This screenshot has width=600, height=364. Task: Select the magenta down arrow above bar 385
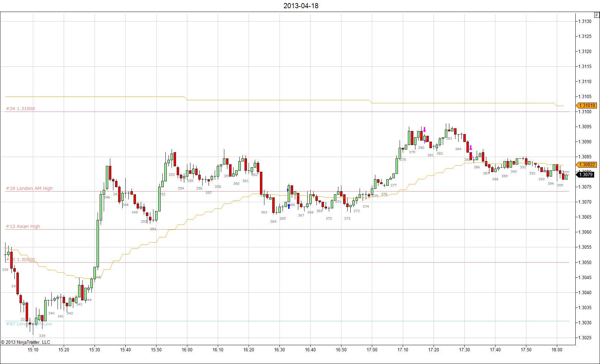pos(471,148)
